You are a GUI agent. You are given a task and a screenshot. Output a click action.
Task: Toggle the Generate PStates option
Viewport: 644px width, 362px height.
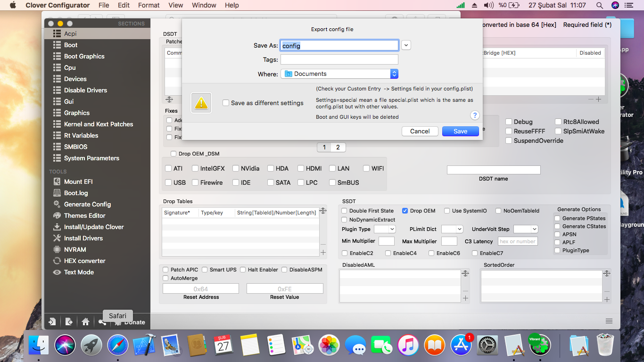[x=557, y=218]
